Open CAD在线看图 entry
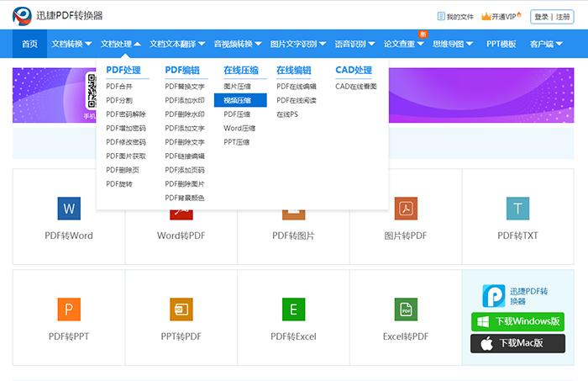The height and width of the screenshot is (381, 588). pyautogui.click(x=356, y=87)
